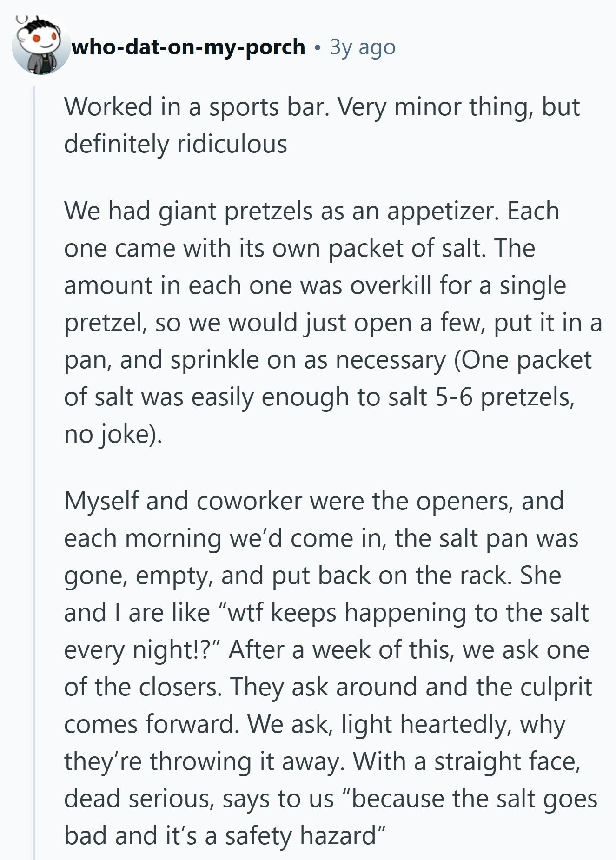Image resolution: width=616 pixels, height=860 pixels.
Task: Click the words "definitely ridiculous"
Action: click(x=175, y=144)
